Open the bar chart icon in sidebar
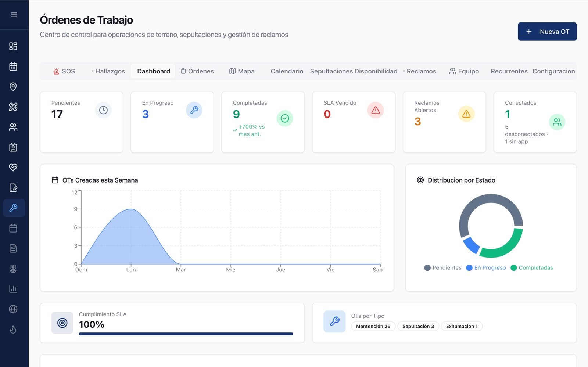This screenshot has height=367, width=588. (13, 289)
